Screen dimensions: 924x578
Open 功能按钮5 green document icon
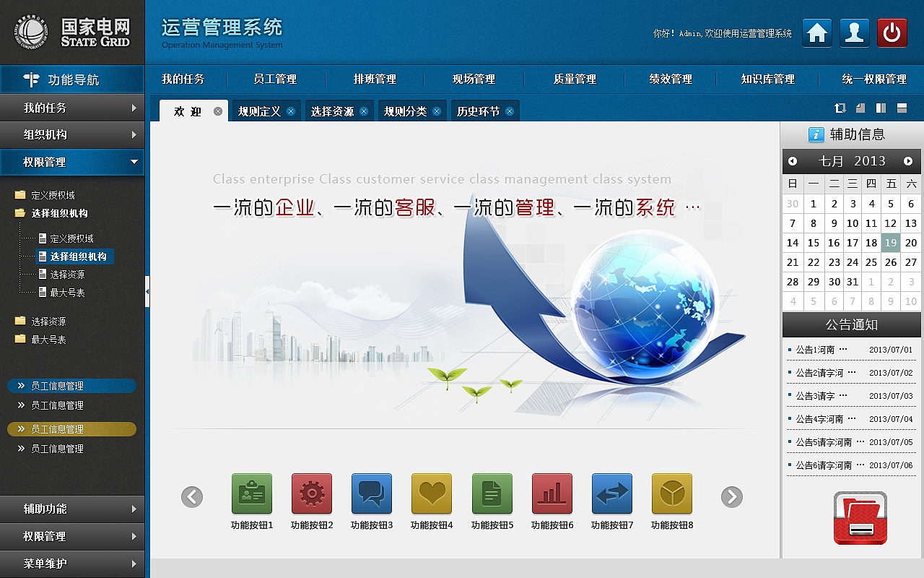pos(492,493)
